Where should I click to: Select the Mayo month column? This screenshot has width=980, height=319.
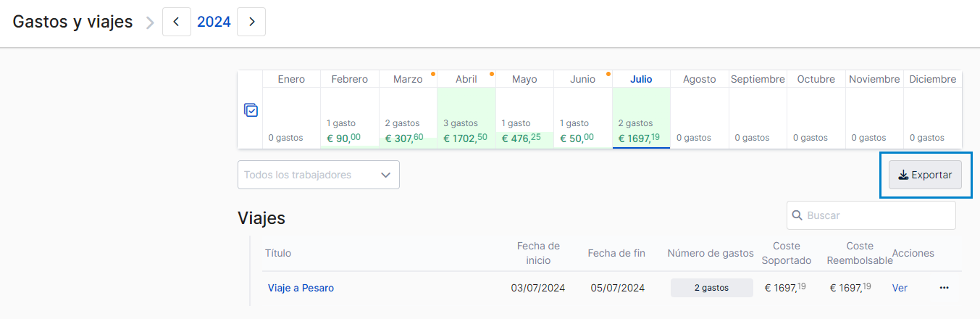(524, 80)
